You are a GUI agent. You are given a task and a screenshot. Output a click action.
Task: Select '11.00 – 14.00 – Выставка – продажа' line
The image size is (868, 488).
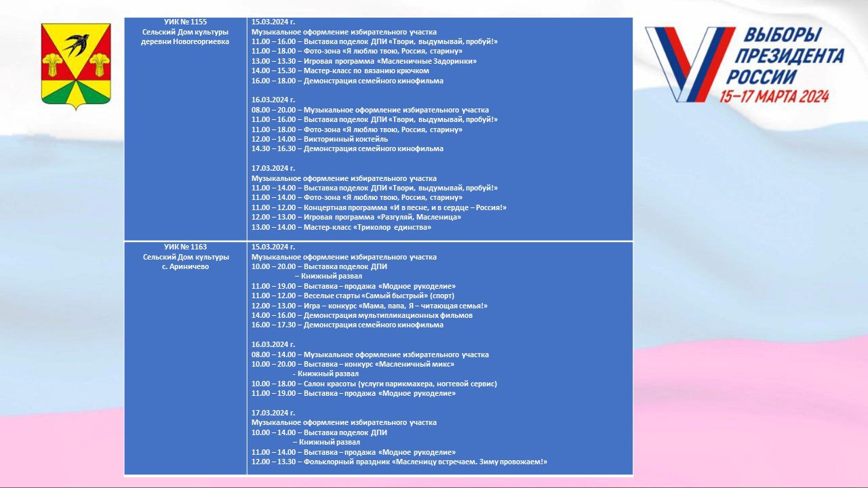[x=353, y=452]
